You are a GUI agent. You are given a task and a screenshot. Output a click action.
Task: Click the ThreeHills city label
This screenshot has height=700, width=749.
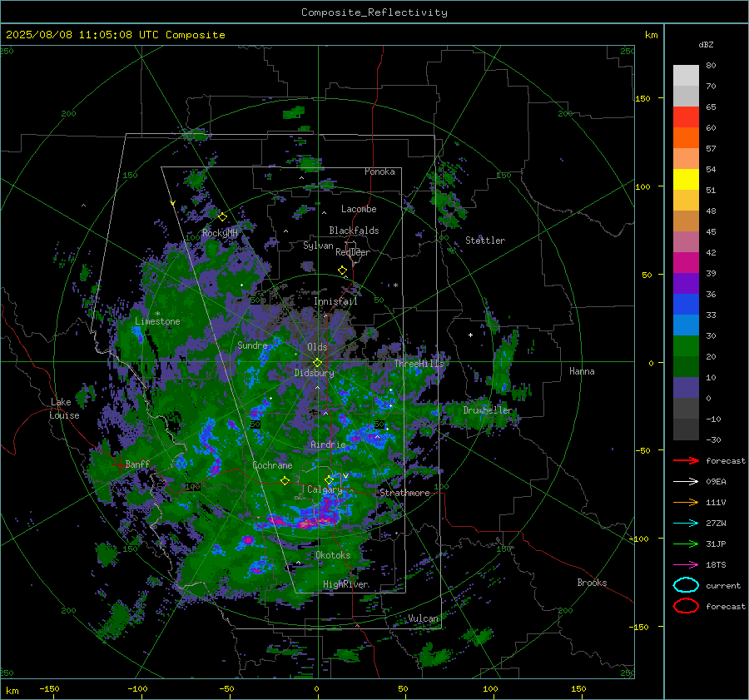(419, 364)
